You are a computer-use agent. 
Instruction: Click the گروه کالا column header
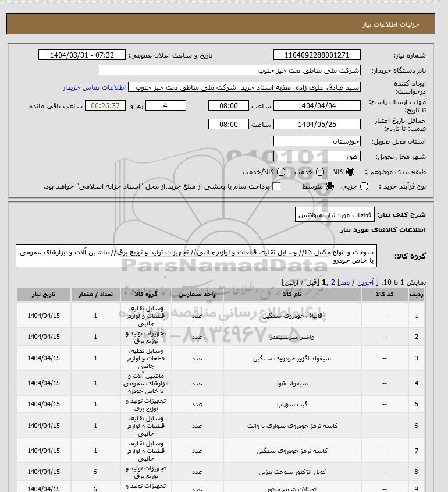(146, 294)
